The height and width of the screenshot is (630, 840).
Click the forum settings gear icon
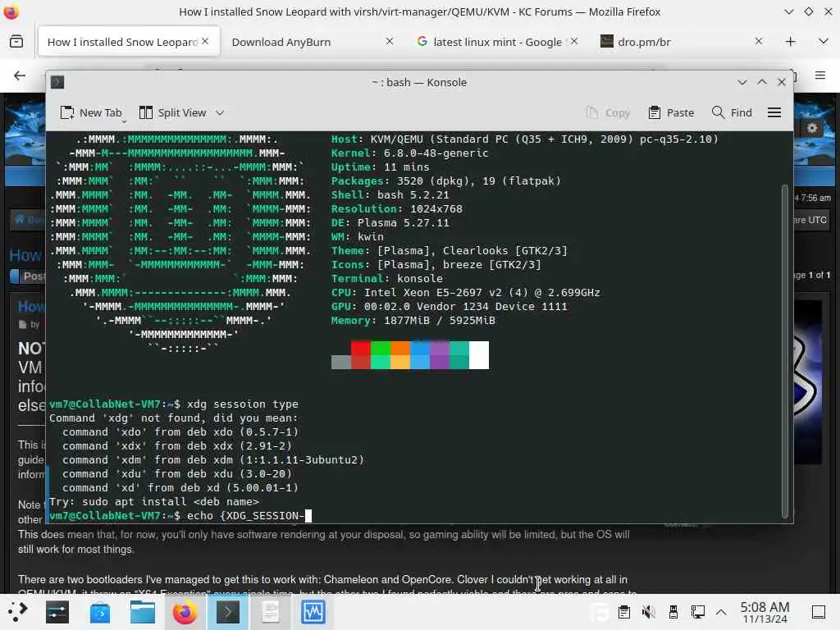coord(812,128)
